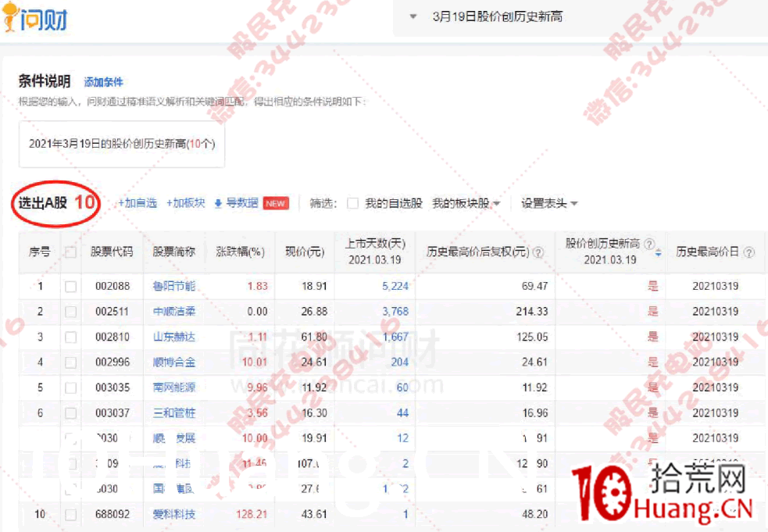Screen dimensions: 768x532
Task: Click listing days value 204
Action: (400, 362)
